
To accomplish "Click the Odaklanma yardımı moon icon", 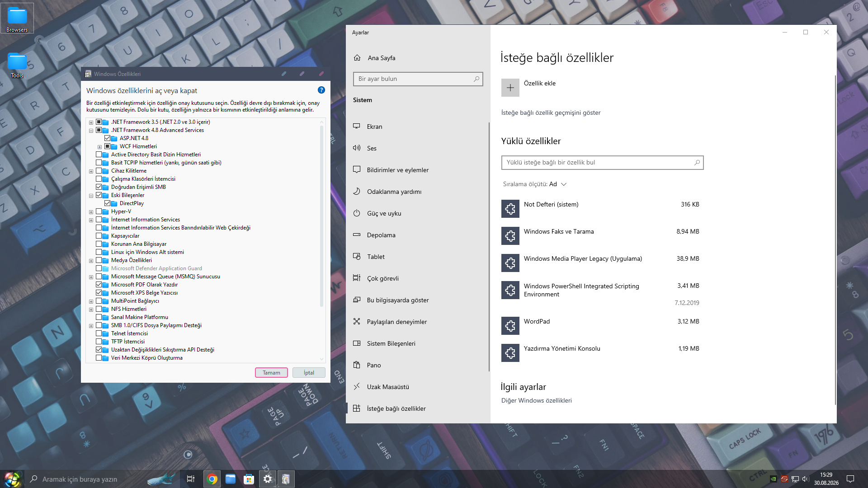I will point(357,192).
